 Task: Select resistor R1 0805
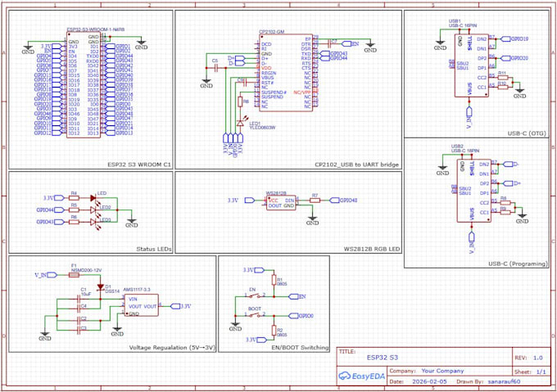[x=274, y=280]
